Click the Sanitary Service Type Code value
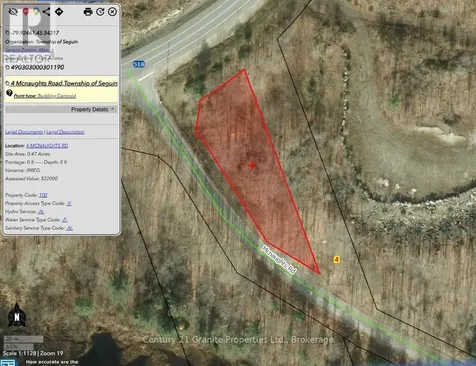The image size is (476, 366). pos(69,228)
